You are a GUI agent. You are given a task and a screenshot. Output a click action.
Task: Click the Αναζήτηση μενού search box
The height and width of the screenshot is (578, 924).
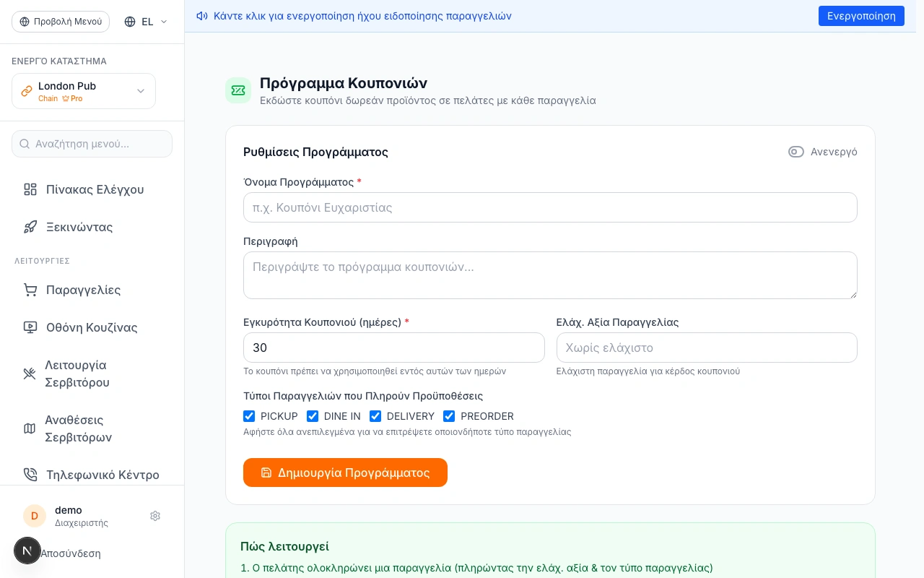(92, 144)
